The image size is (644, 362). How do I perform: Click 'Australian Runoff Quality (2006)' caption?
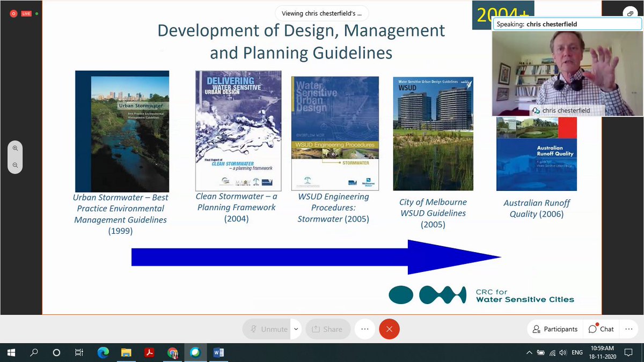pos(537,208)
